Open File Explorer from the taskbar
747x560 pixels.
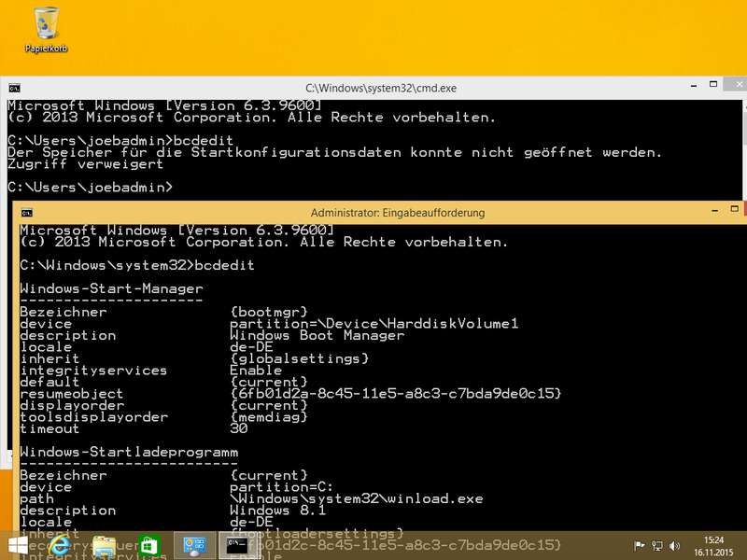[x=104, y=545]
